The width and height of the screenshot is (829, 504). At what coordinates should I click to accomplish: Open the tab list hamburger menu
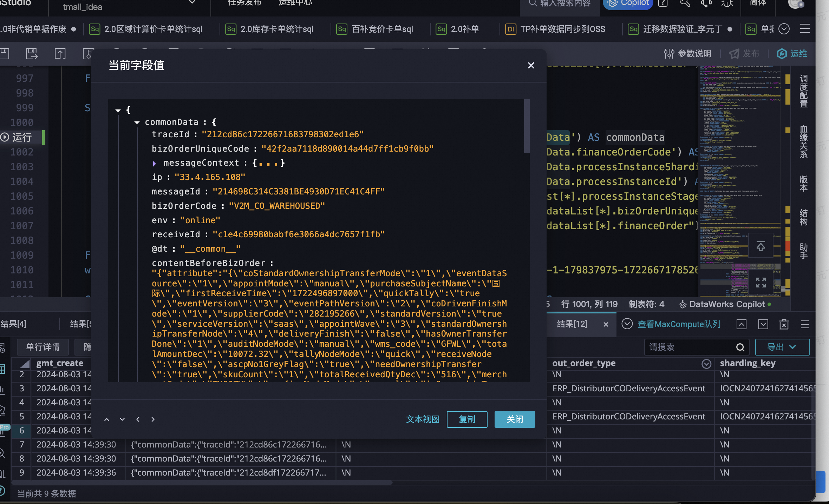(805, 29)
